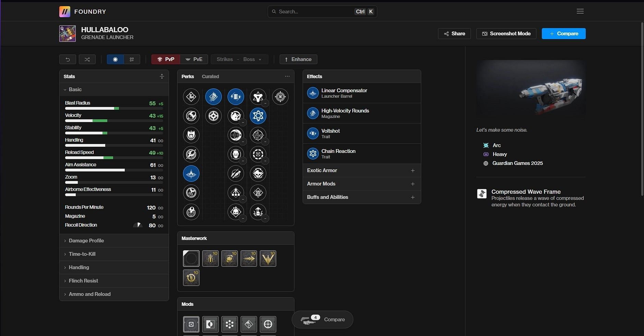644x336 pixels.
Task: Click the Arc element icon
Action: pos(486,145)
